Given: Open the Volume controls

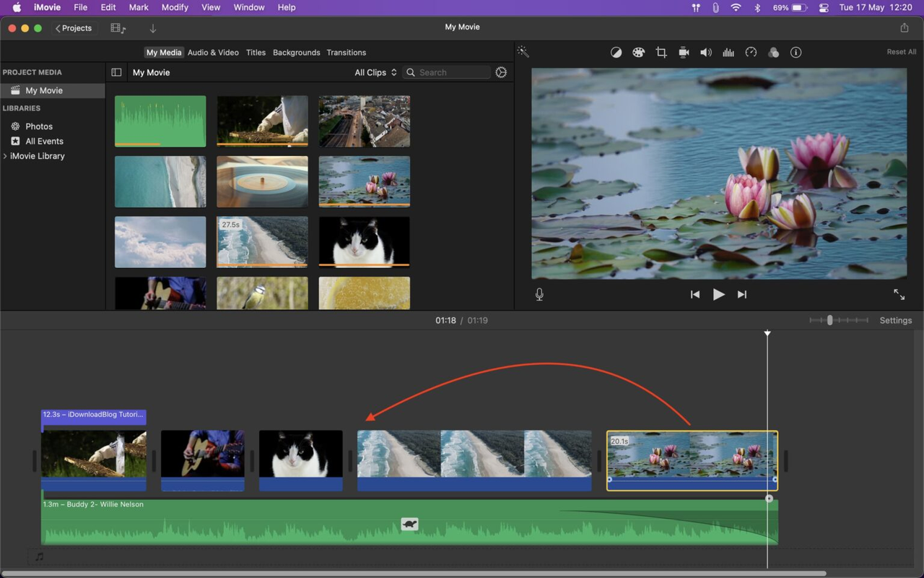Looking at the screenshot, I should coord(706,52).
